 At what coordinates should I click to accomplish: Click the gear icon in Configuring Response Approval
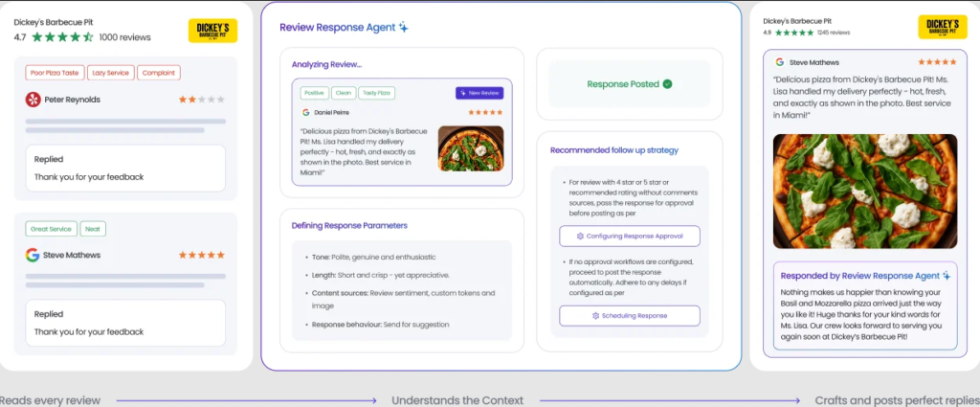coord(581,236)
